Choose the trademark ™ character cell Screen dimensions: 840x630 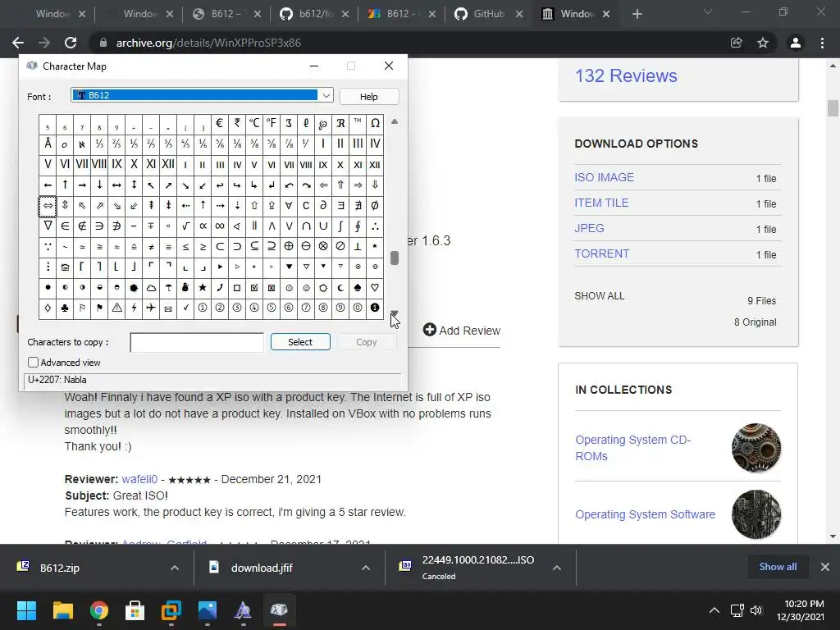point(358,124)
